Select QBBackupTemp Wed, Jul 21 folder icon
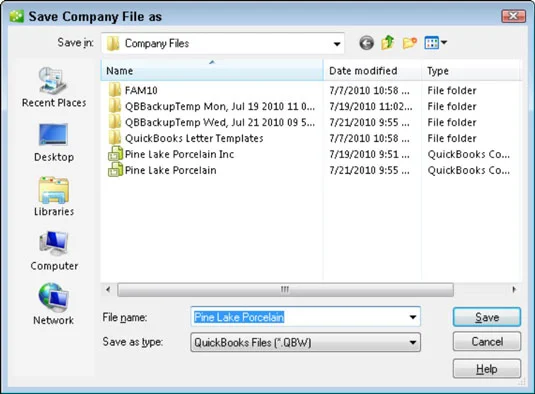The image size is (535, 394). click(x=115, y=122)
